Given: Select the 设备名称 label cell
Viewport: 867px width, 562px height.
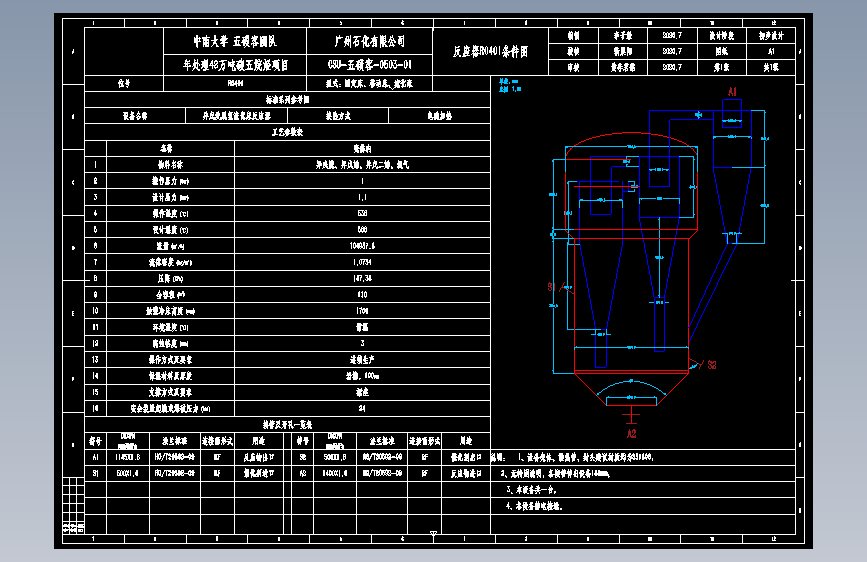Looking at the screenshot, I should [135, 116].
